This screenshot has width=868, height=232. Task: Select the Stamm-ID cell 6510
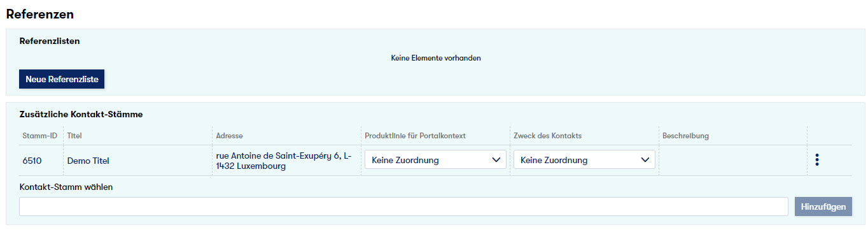pos(32,161)
